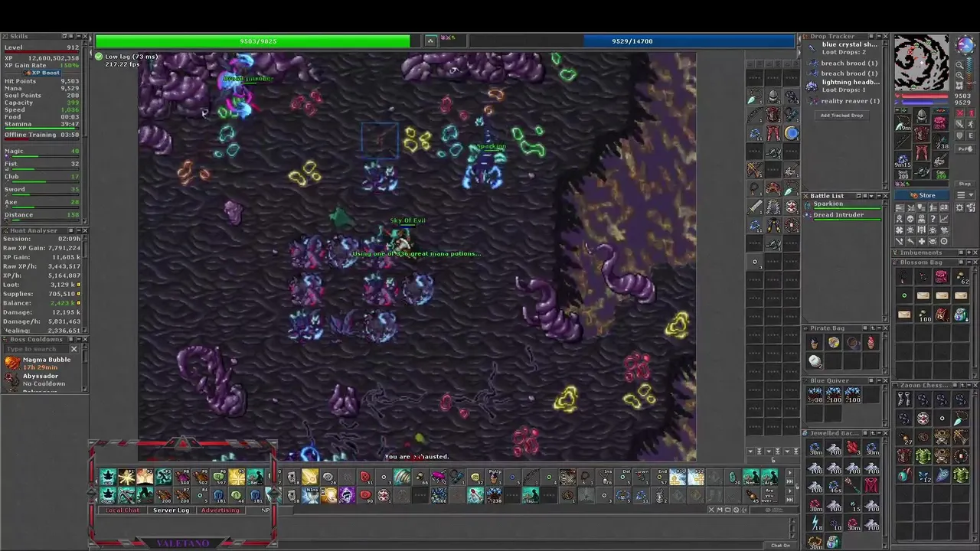The width and height of the screenshot is (980, 551).
Task: Click the minimap center icon below the zoom buttons
Action: click(959, 86)
